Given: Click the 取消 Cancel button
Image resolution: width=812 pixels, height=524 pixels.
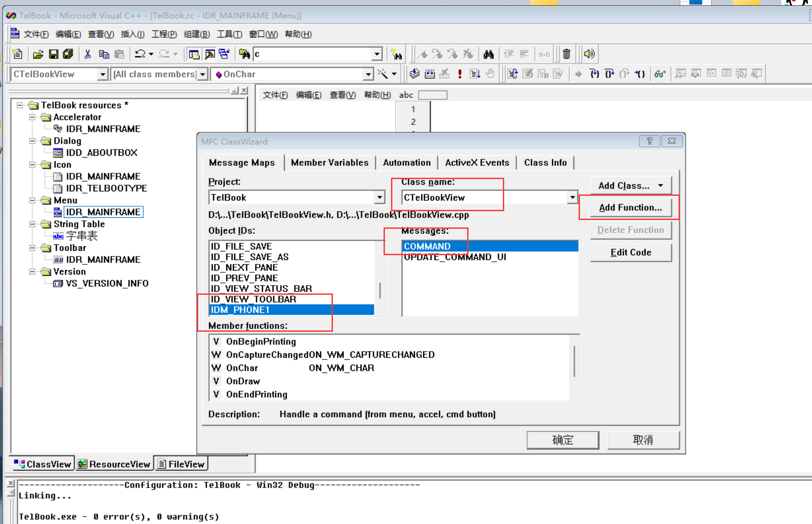Looking at the screenshot, I should 643,440.
